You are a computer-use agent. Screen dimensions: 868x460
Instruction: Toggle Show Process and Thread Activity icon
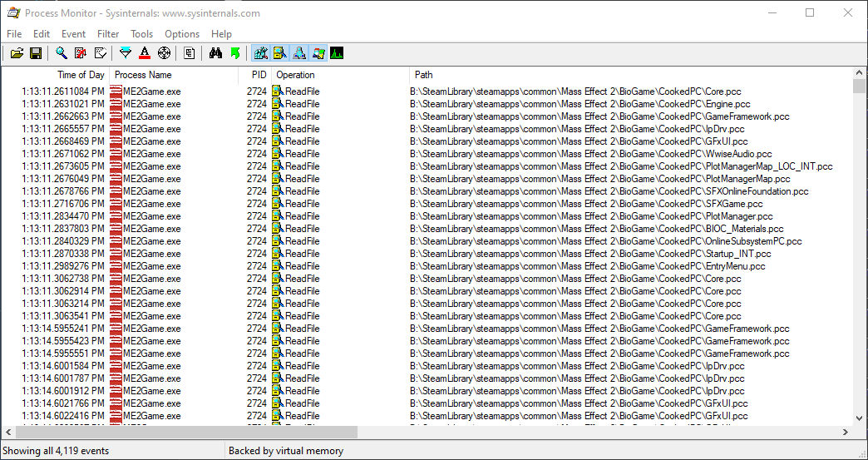pos(319,53)
